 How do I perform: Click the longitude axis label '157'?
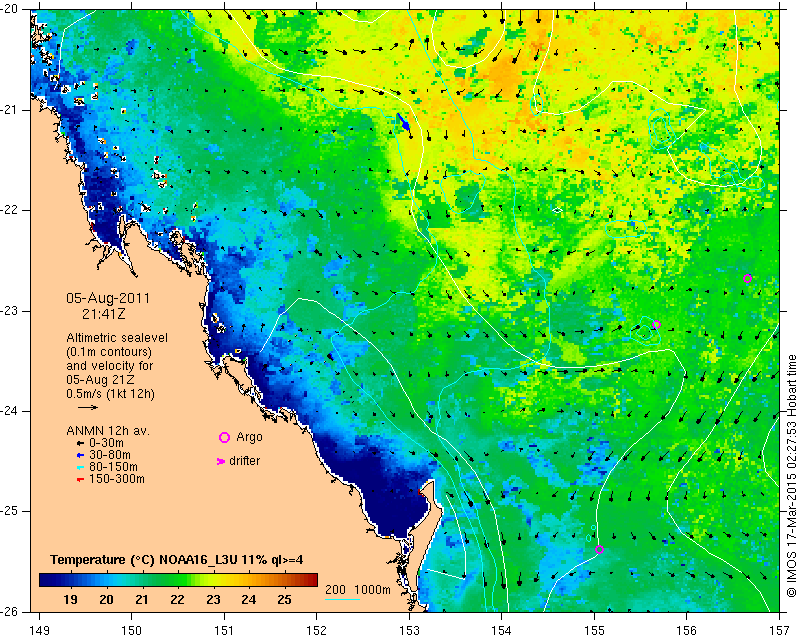pyautogui.click(x=780, y=631)
